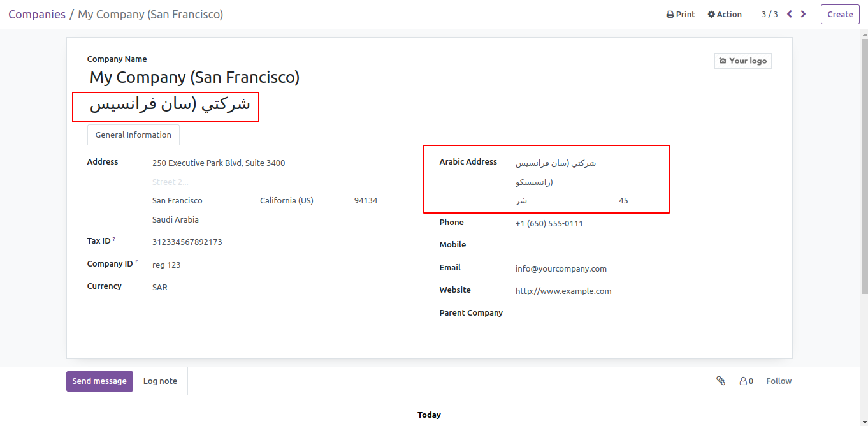Upload image via Your logo placeholder
This screenshot has height=426, width=868.
pos(742,61)
